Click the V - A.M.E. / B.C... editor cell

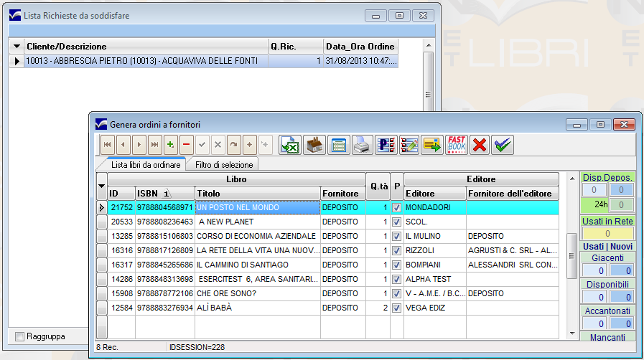pos(435,293)
